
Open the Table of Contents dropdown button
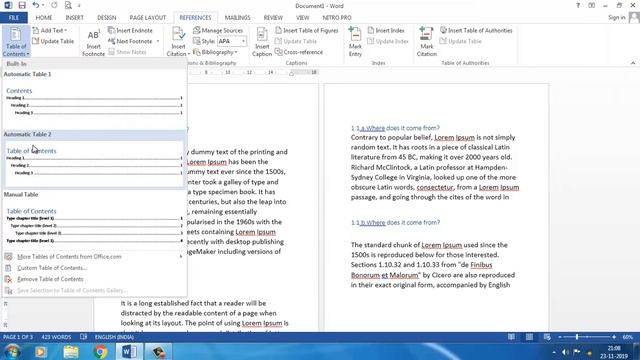[x=16, y=41]
